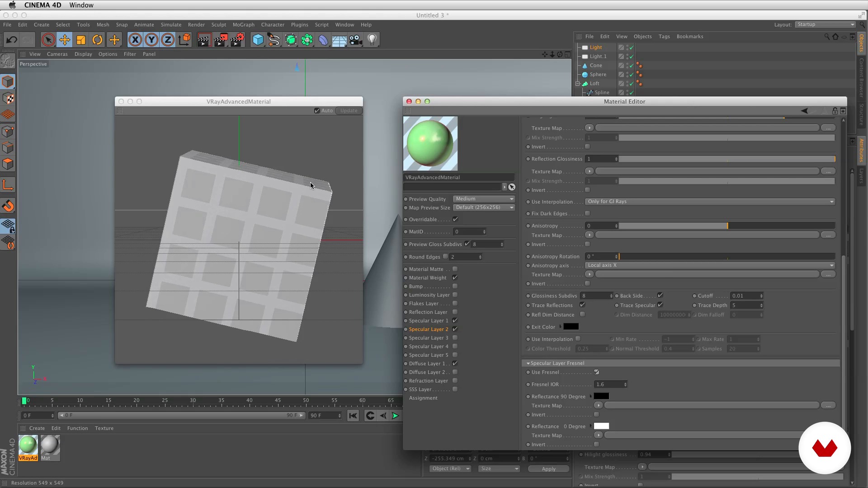Click the Update button in VRay preview
Screen dimensions: 868x488
[349, 111]
